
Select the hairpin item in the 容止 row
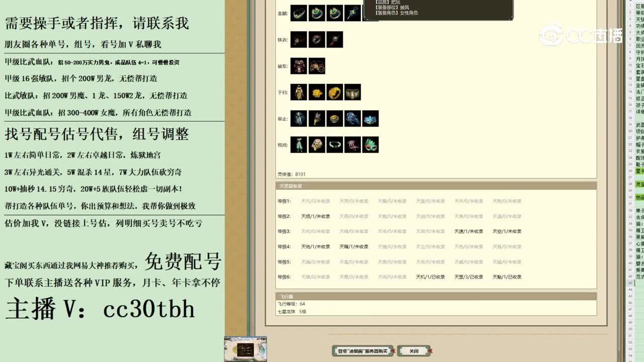316,119
